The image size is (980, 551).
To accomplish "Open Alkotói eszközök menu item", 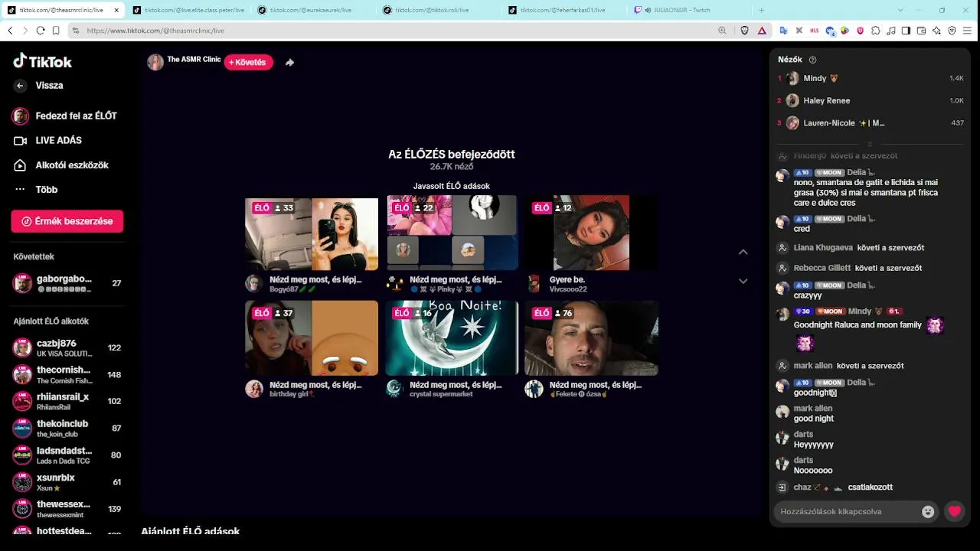I will pyautogui.click(x=61, y=165).
